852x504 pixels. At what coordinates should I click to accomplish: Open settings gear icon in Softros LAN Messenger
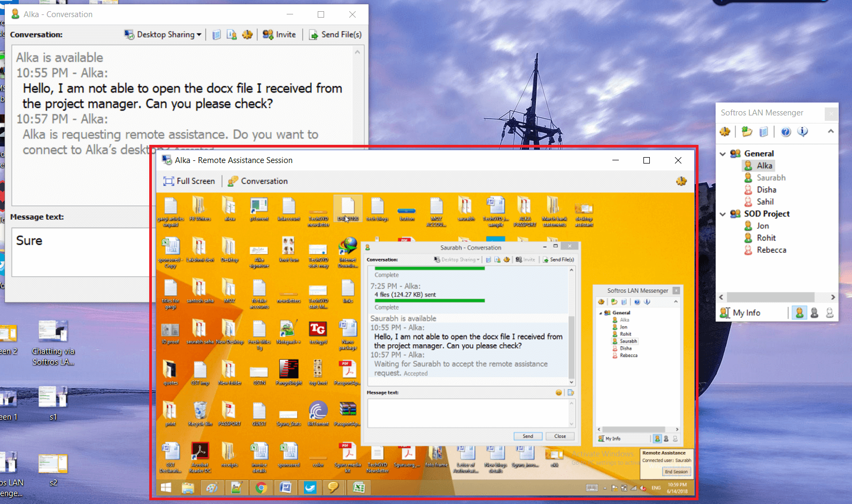click(x=725, y=131)
